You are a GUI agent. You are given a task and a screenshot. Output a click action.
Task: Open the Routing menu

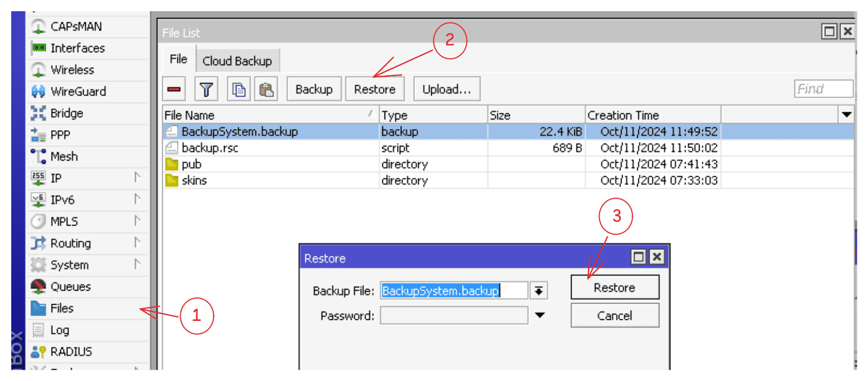point(70,244)
